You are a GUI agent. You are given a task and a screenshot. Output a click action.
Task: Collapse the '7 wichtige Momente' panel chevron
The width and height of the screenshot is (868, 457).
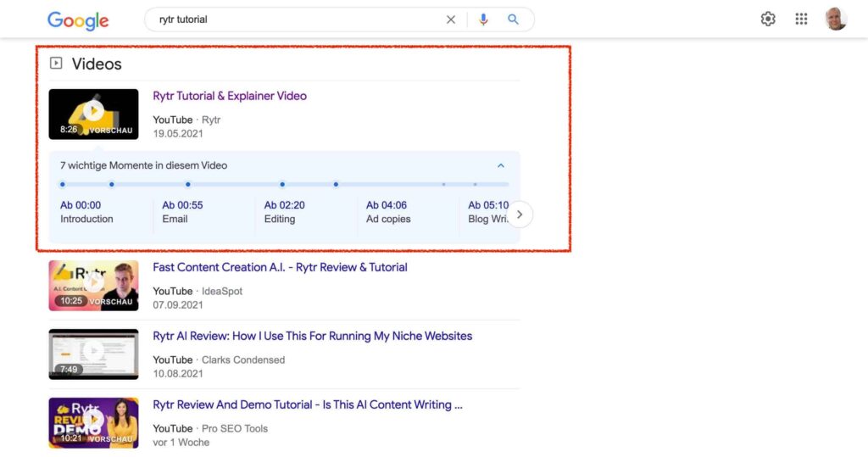[500, 165]
